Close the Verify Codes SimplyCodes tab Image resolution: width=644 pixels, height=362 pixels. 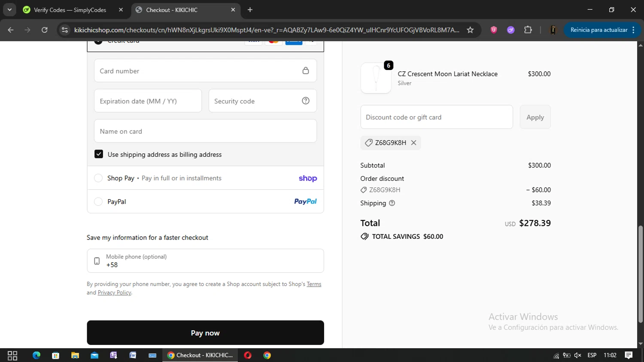(121, 9)
